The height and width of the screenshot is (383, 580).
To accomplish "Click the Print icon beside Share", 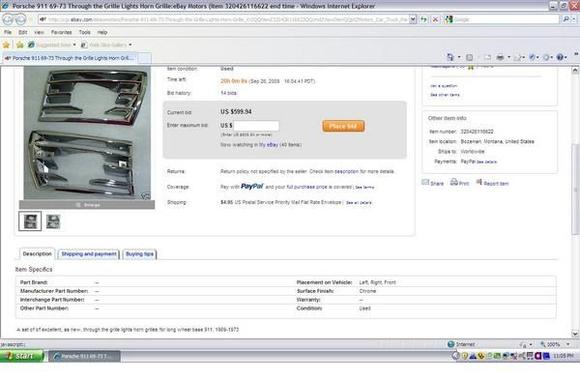I will [x=454, y=182].
